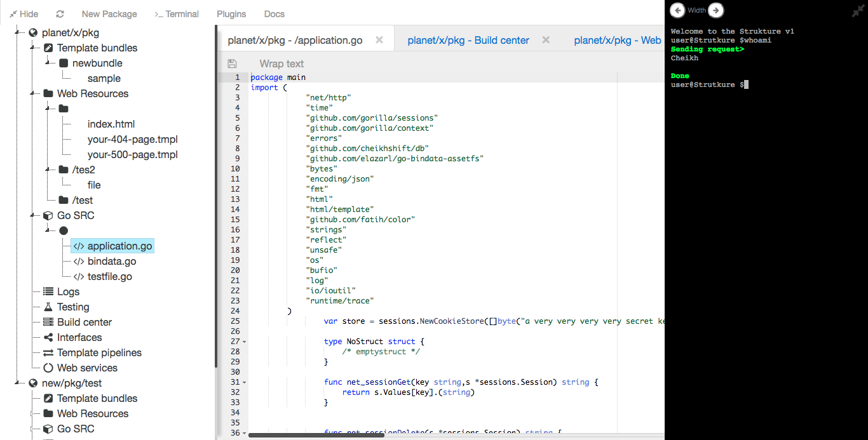Switch to planet/x/pkg - Build center tab
Screen dimensions: 868x440
(468, 40)
